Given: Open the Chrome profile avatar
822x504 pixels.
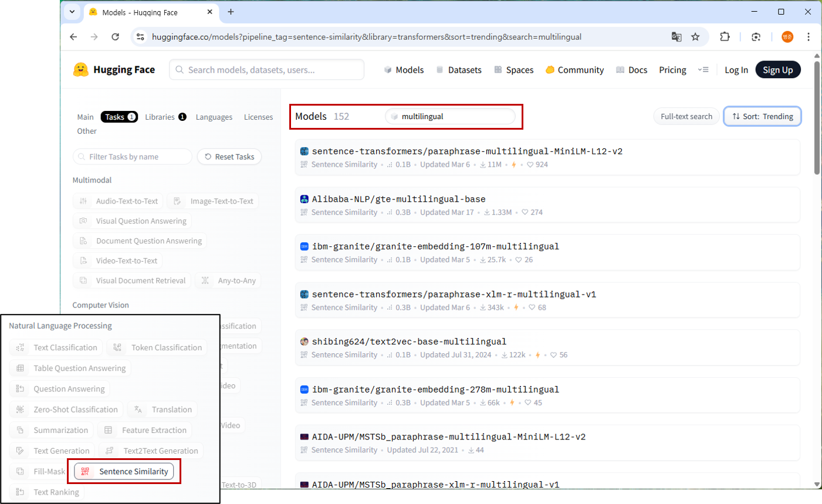Looking at the screenshot, I should click(x=787, y=37).
